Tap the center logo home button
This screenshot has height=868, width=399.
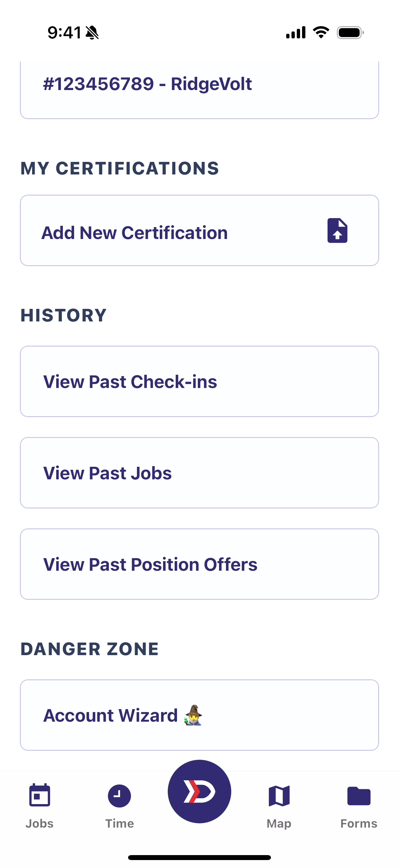click(199, 792)
